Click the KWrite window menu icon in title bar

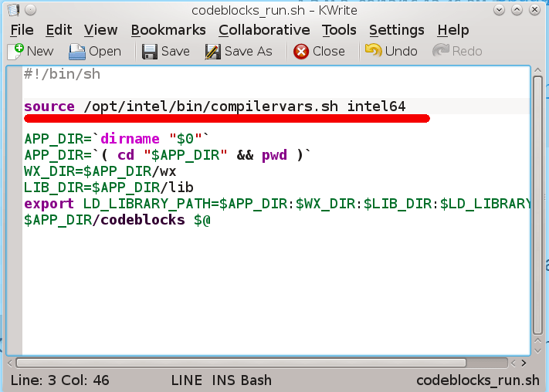pyautogui.click(x=14, y=10)
